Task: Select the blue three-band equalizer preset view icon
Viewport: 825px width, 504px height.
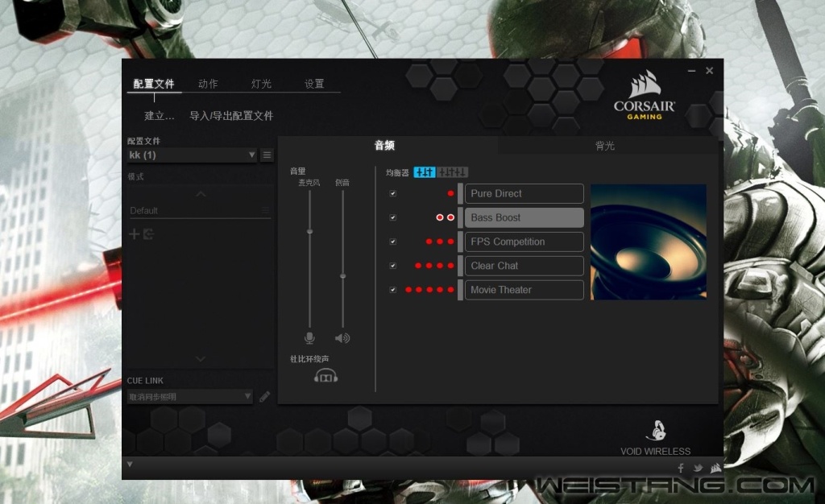Action: [425, 172]
